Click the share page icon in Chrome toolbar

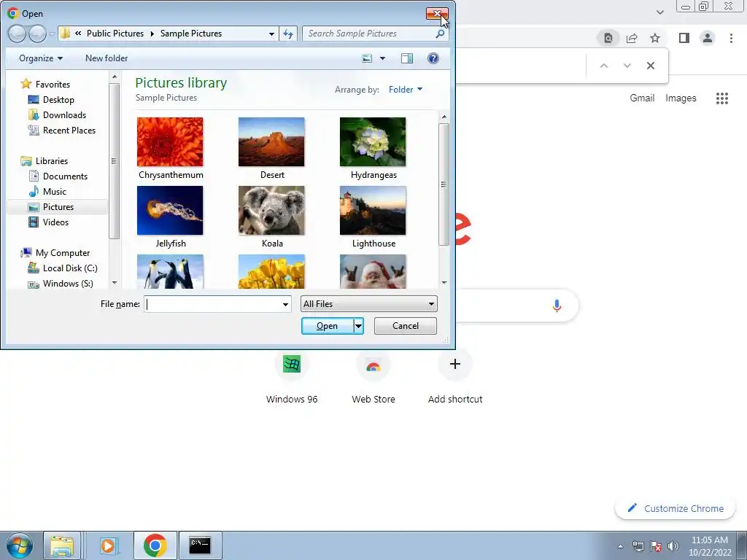tap(632, 38)
